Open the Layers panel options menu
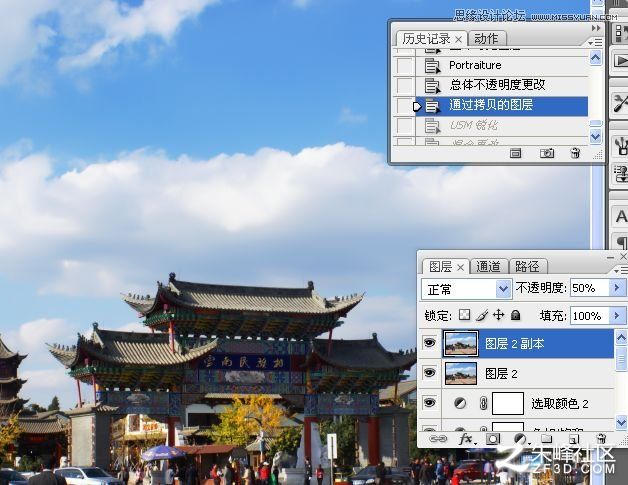This screenshot has width=628, height=485. click(x=620, y=270)
